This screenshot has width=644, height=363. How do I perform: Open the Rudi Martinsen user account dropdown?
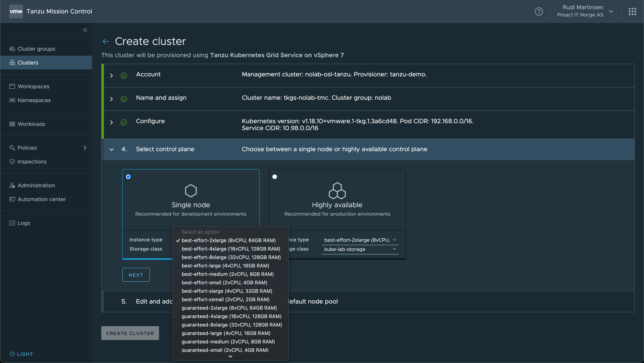click(585, 11)
